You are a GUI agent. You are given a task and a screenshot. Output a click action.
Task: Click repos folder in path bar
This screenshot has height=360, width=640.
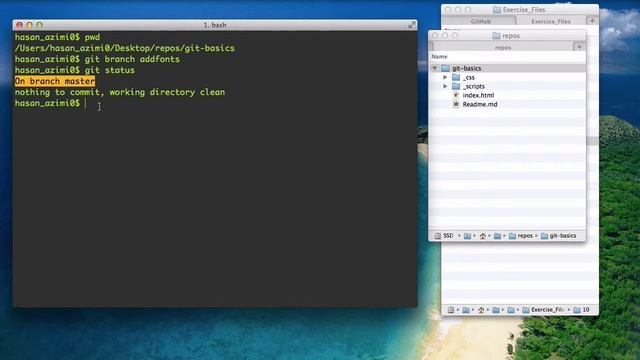coord(521,236)
